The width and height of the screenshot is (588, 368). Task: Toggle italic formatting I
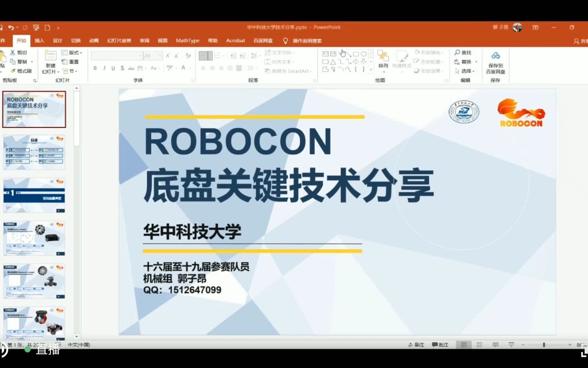click(104, 68)
